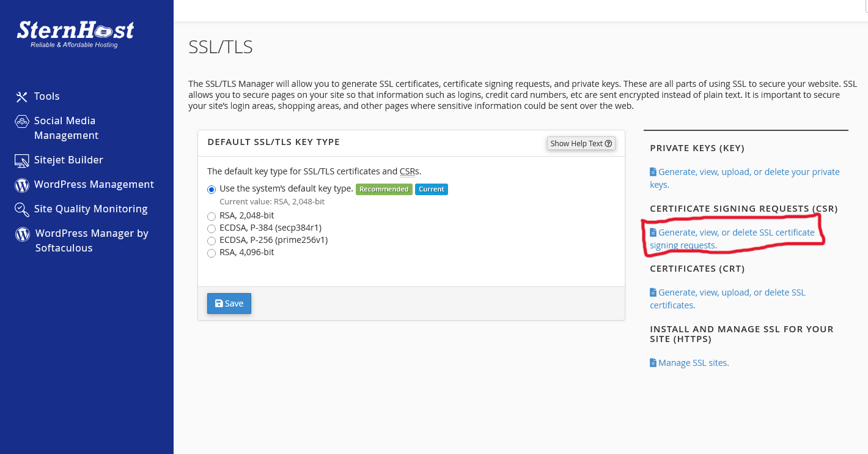Click the Tools wrench icon in sidebar
Image resolution: width=868 pixels, height=454 pixels.
(x=22, y=97)
